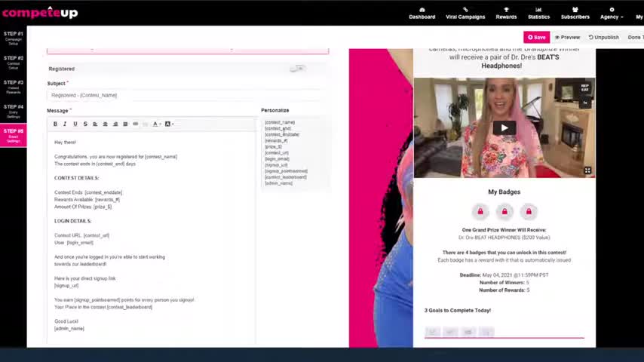
Task: Toggle the Registered email switch
Action: [x=298, y=69]
